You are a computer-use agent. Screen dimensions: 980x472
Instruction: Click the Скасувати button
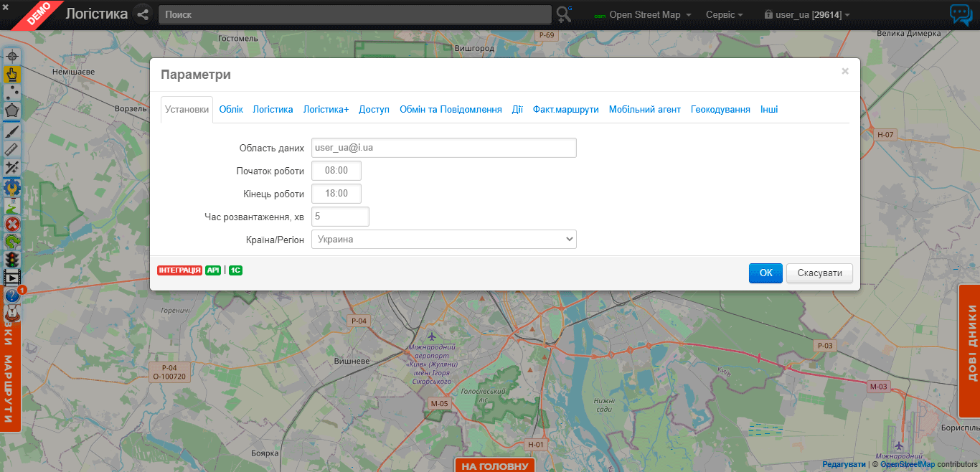coord(819,273)
